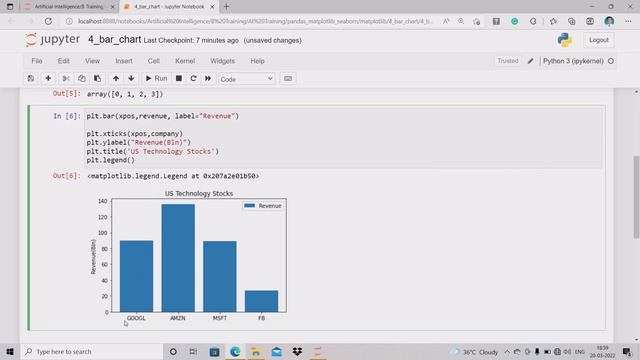Viewport: 640px width, 360px height.
Task: Open the File menu
Action: coord(37,61)
